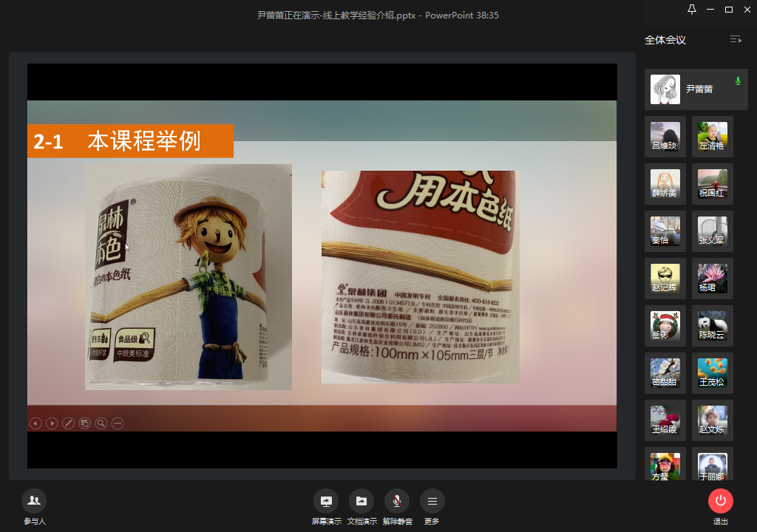
Task: Select presenter 尹苗苗 in participant list
Action: (696, 89)
